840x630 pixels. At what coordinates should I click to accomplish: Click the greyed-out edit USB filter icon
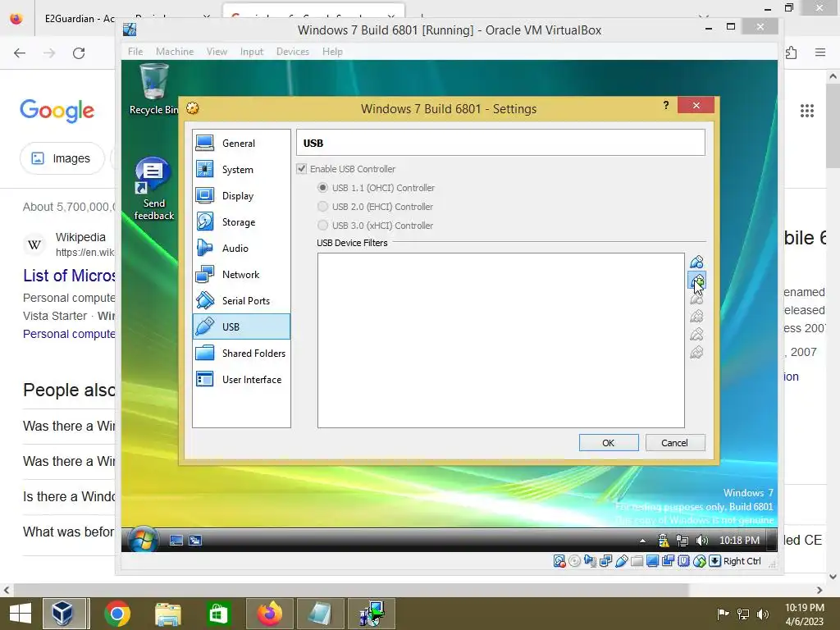[696, 299]
